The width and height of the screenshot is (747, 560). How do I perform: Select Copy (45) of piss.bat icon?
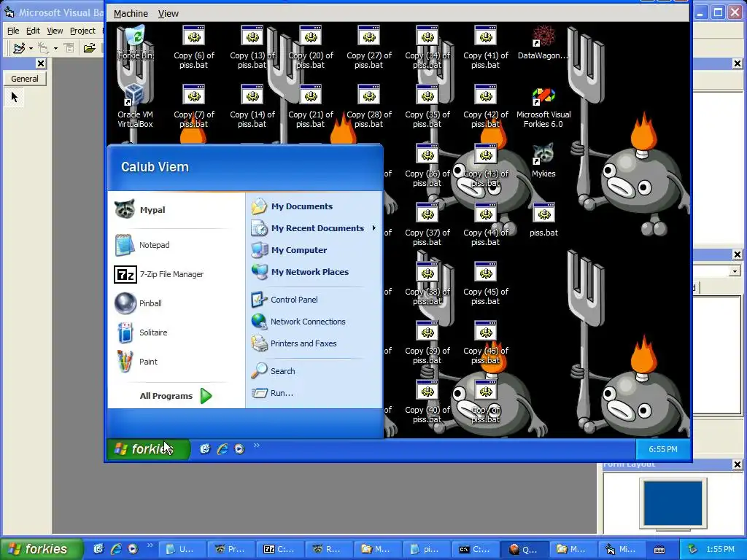[x=485, y=284]
